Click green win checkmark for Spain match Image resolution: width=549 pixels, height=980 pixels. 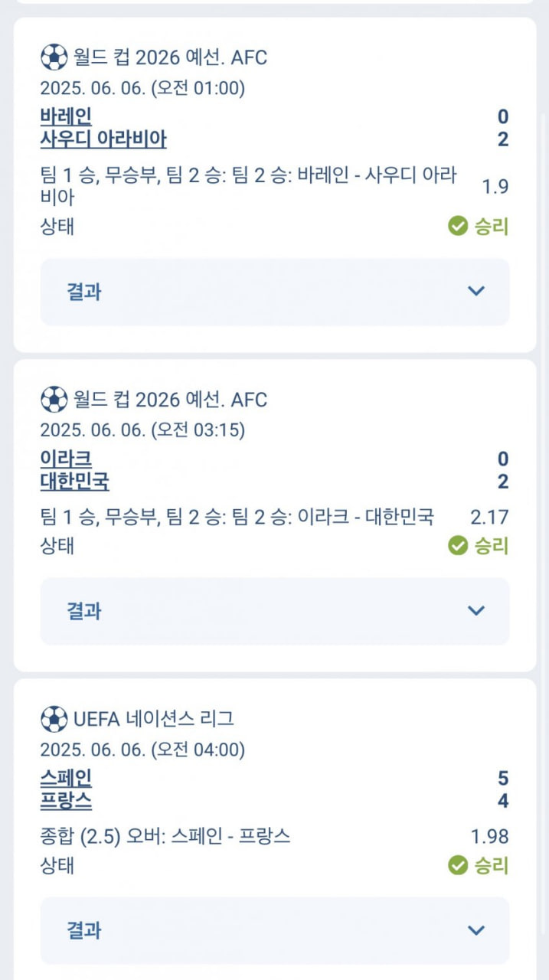coord(458,865)
